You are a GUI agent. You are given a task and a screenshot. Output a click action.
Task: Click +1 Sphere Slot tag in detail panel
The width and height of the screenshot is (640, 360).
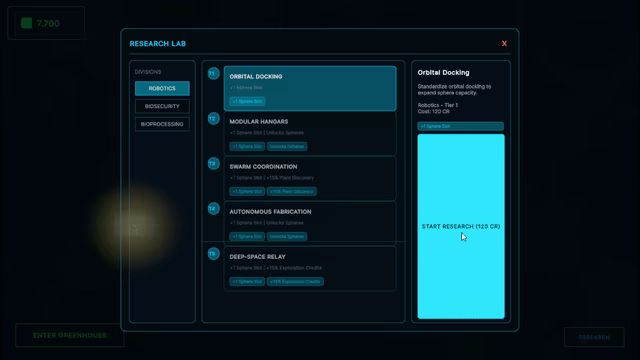coord(460,126)
